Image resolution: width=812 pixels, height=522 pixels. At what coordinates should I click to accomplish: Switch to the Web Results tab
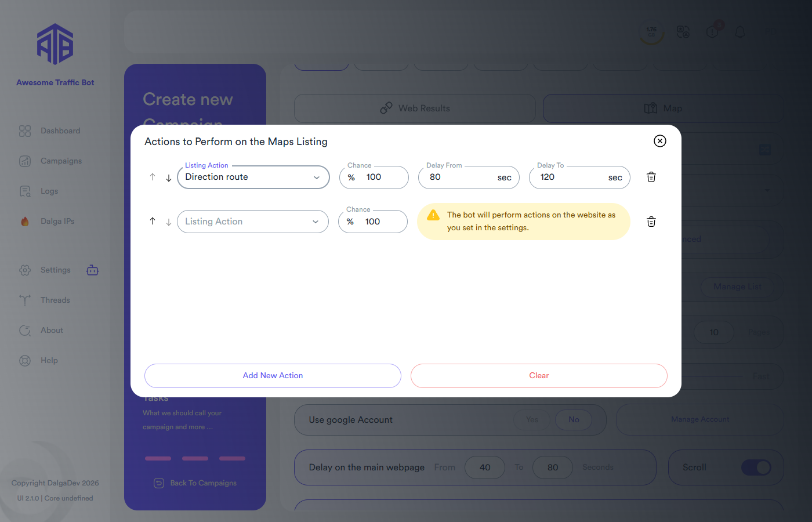pyautogui.click(x=415, y=108)
